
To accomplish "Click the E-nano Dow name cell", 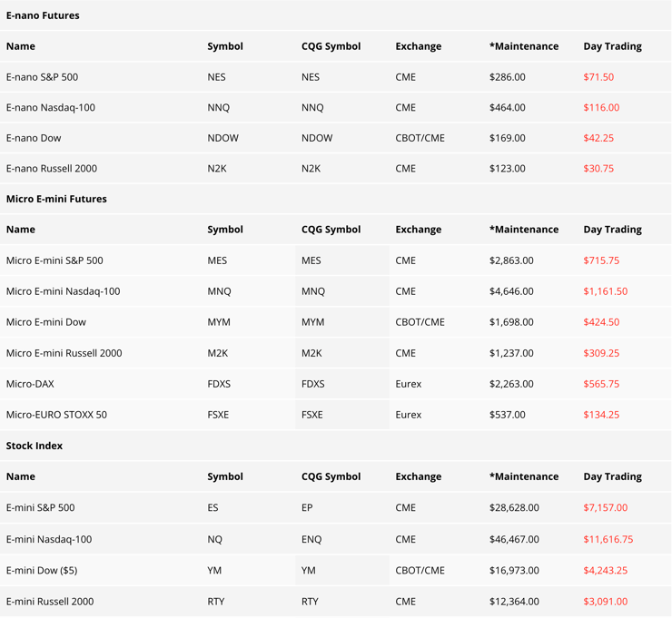I will click(34, 138).
